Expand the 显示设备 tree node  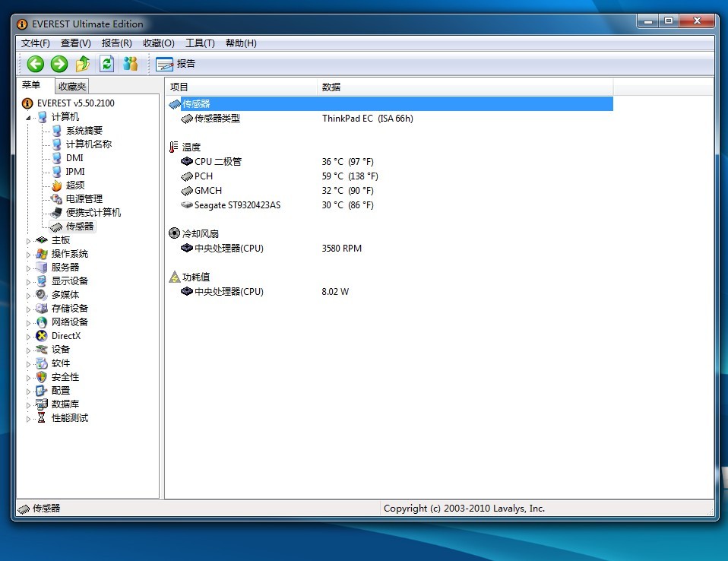[x=28, y=282]
